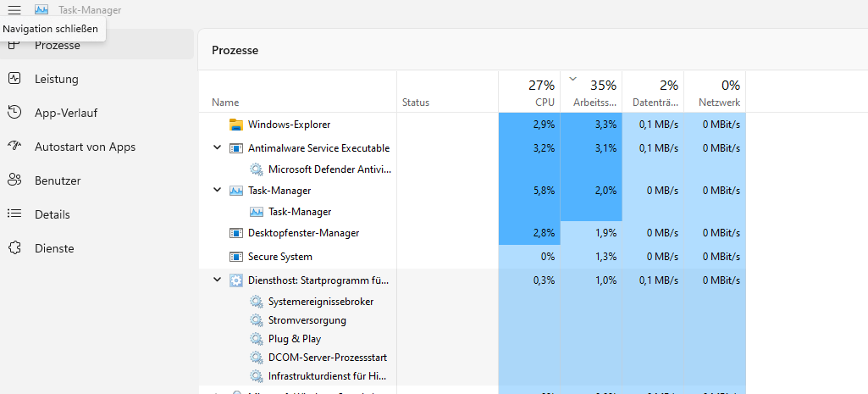The height and width of the screenshot is (394, 868).
Task: Click the child Task-Manager entry icon
Action: pos(257,212)
